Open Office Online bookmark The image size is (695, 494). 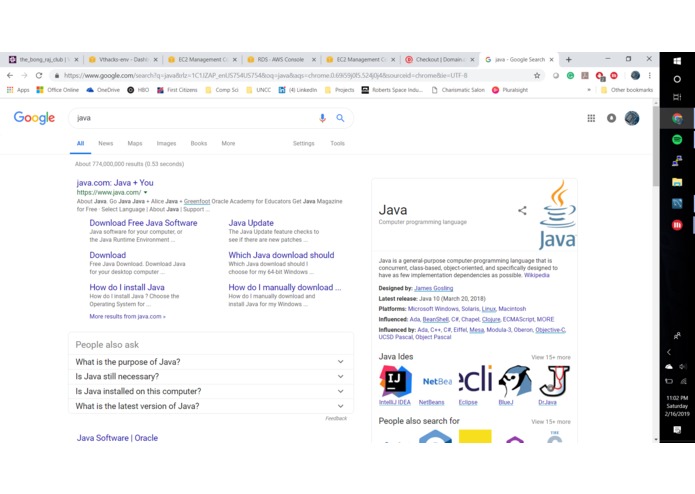[58, 90]
